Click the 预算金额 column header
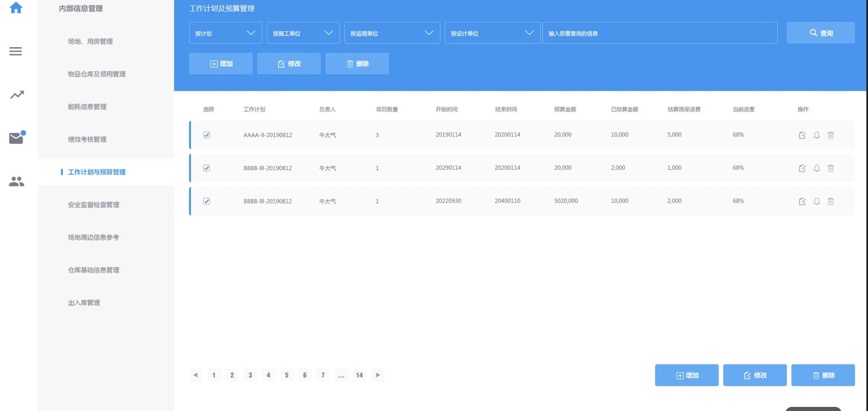Image resolution: width=868 pixels, height=411 pixels. point(565,109)
